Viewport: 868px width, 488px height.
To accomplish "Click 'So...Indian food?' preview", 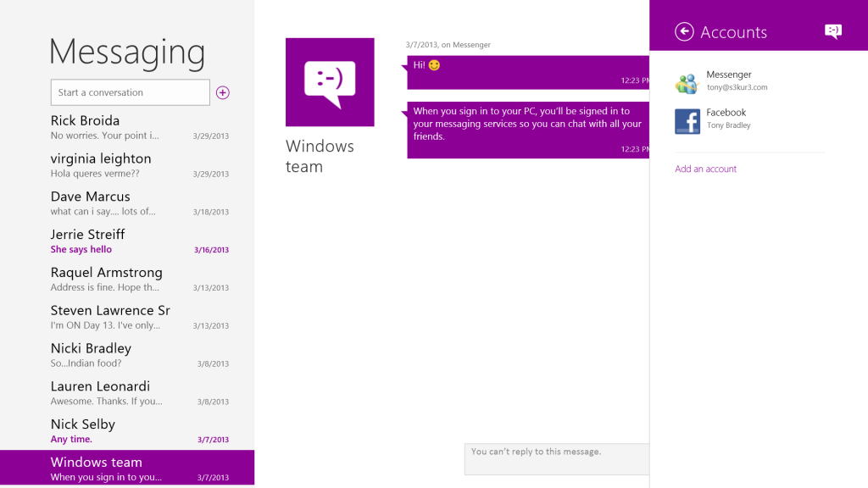I will 86,363.
